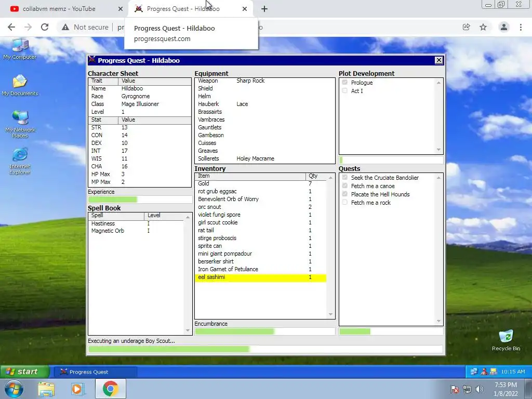The width and height of the screenshot is (532, 399).
Task: Click Inventory scroll down arrow
Action: [x=330, y=314]
